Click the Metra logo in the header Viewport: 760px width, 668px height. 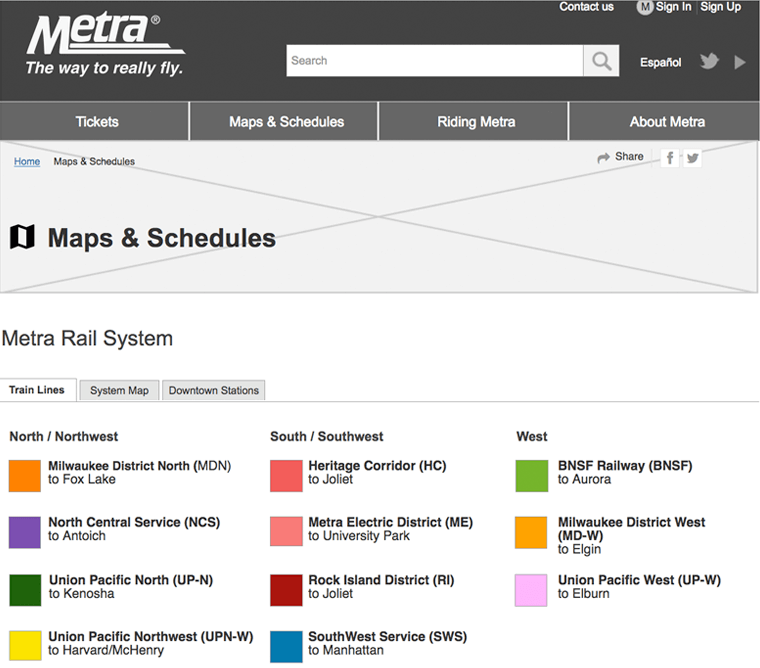(x=105, y=44)
